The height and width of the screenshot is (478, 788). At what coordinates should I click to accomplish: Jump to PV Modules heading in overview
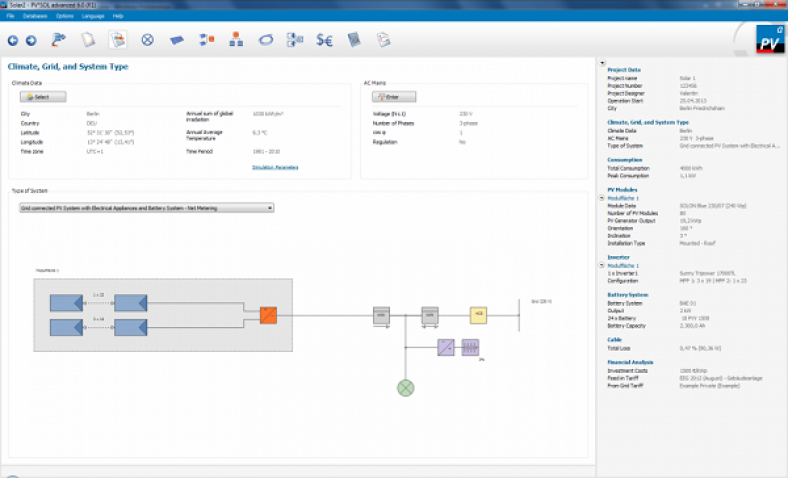(622, 190)
